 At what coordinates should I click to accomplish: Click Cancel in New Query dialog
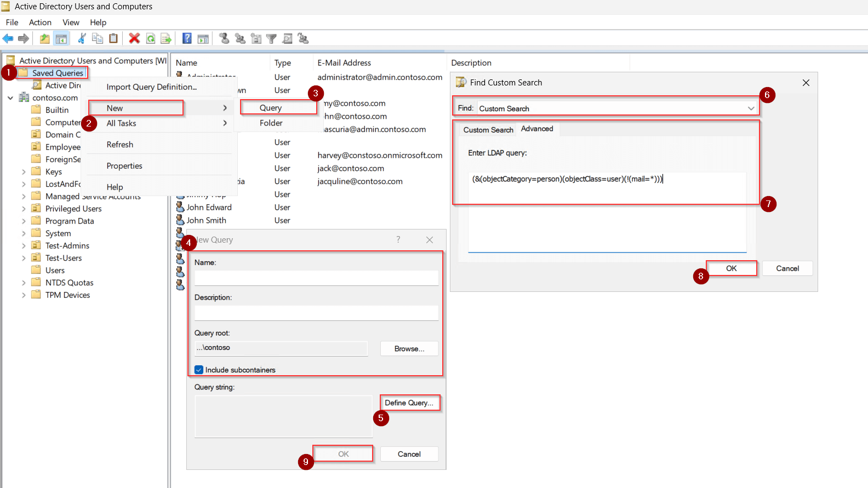(409, 454)
